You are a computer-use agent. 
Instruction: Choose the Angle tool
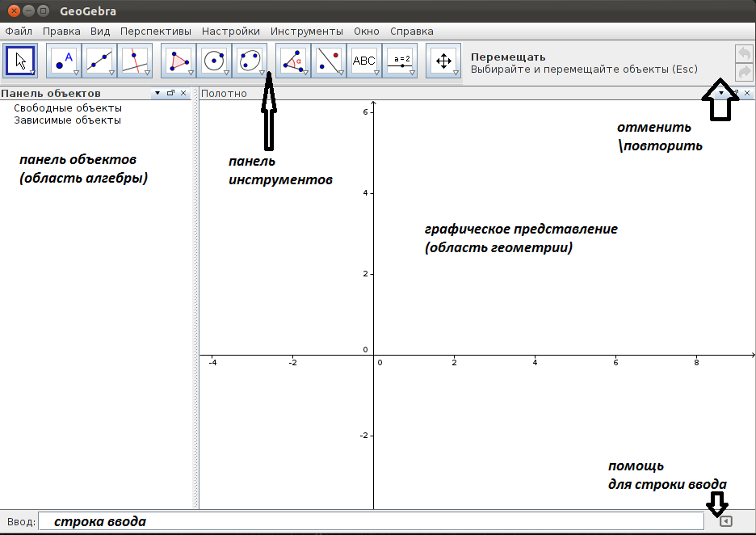click(x=292, y=61)
